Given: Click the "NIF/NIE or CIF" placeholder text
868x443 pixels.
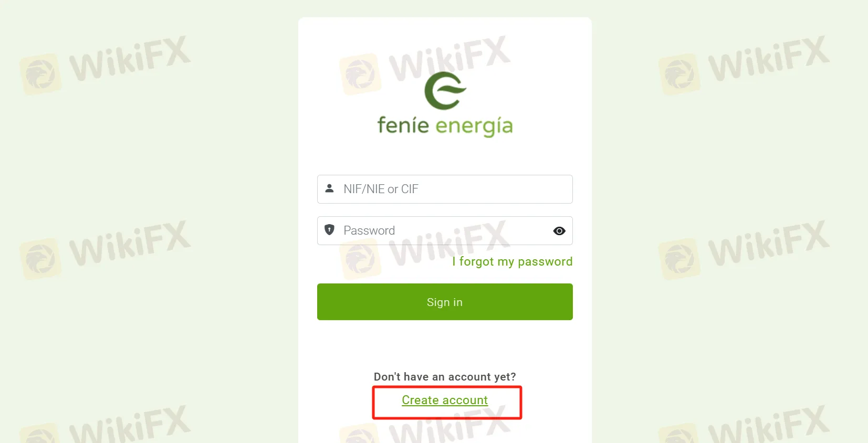Looking at the screenshot, I should coord(381,189).
